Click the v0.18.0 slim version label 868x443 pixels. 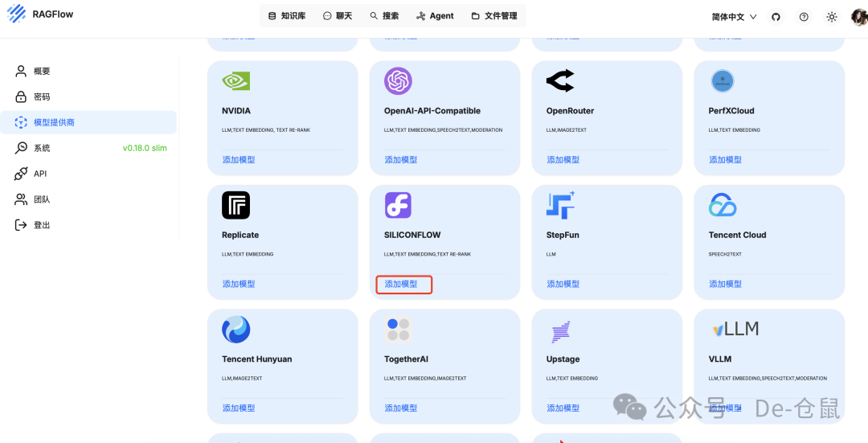click(x=145, y=149)
